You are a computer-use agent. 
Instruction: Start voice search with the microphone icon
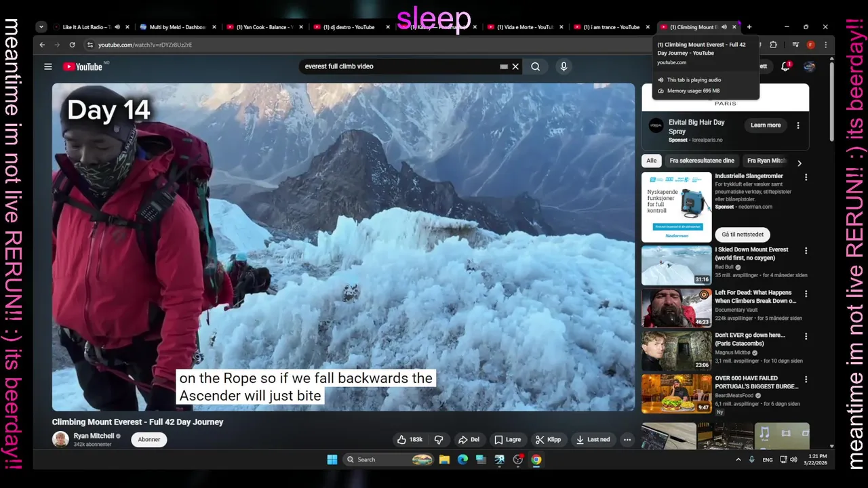564,66
